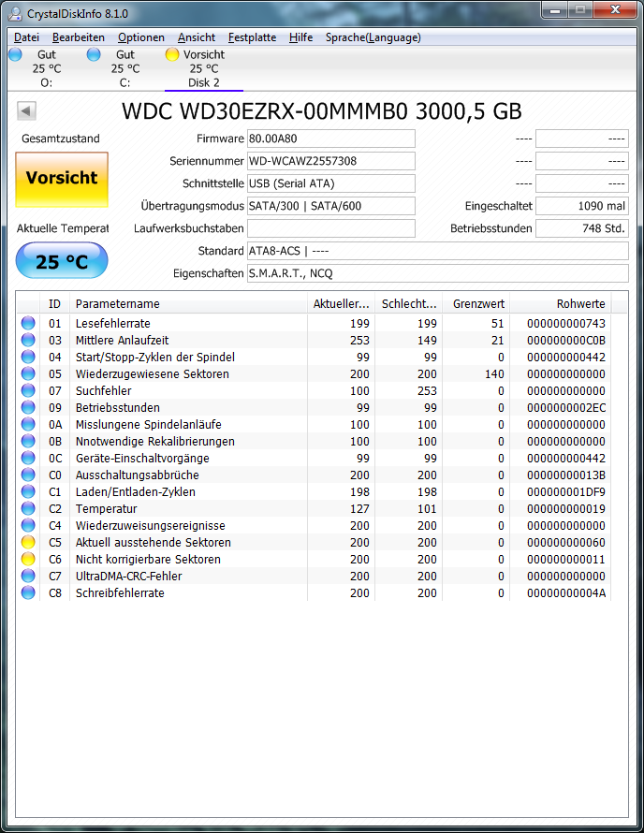Image resolution: width=644 pixels, height=833 pixels.
Task: Click the ID column header
Action: click(x=54, y=303)
